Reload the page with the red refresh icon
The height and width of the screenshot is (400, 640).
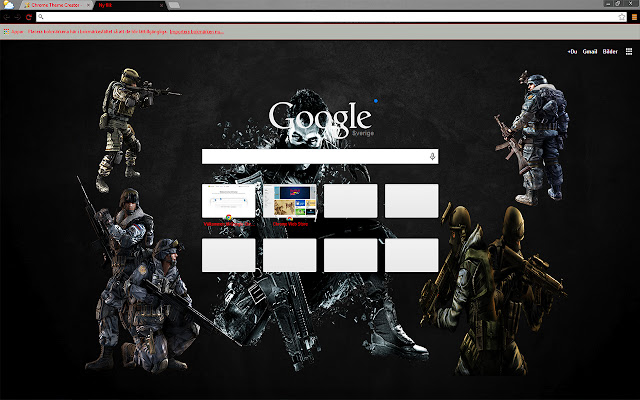(29, 17)
